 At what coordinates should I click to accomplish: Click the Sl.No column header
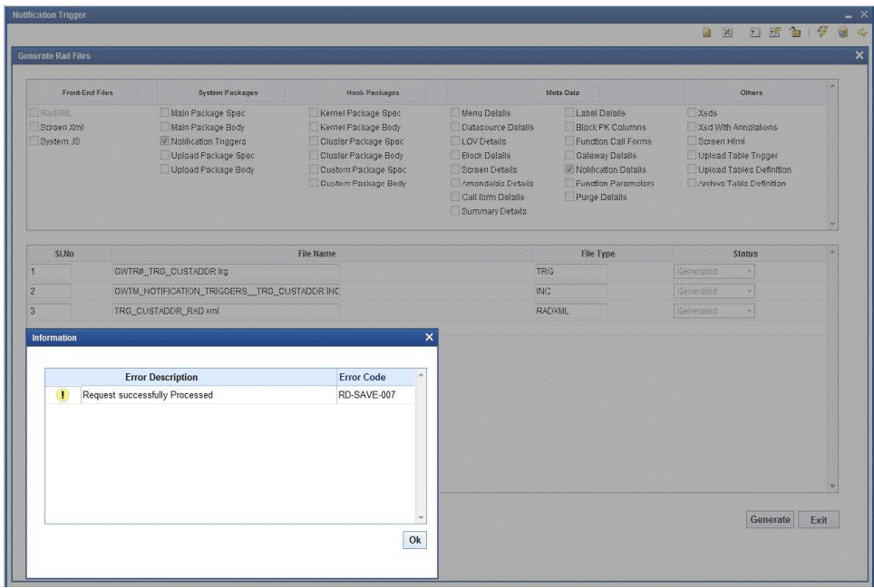click(x=64, y=254)
